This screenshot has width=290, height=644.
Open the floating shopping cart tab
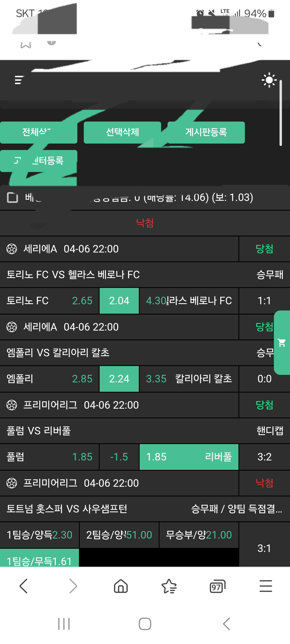[x=282, y=342]
